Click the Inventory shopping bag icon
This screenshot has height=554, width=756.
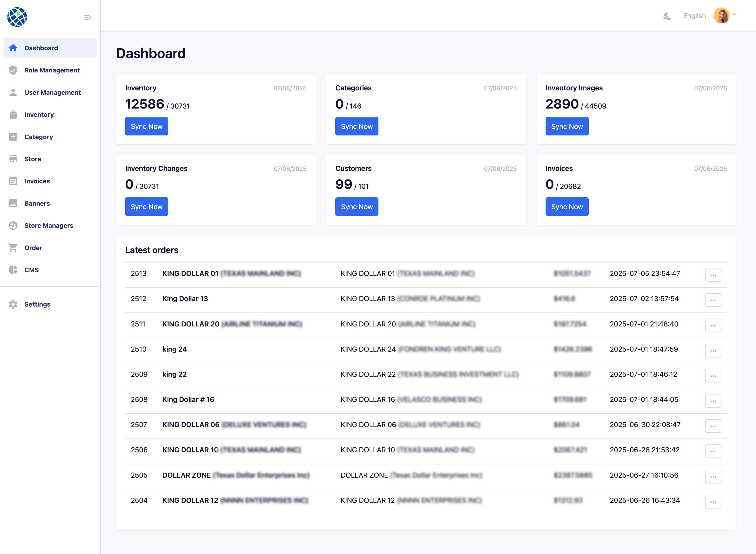tap(13, 115)
